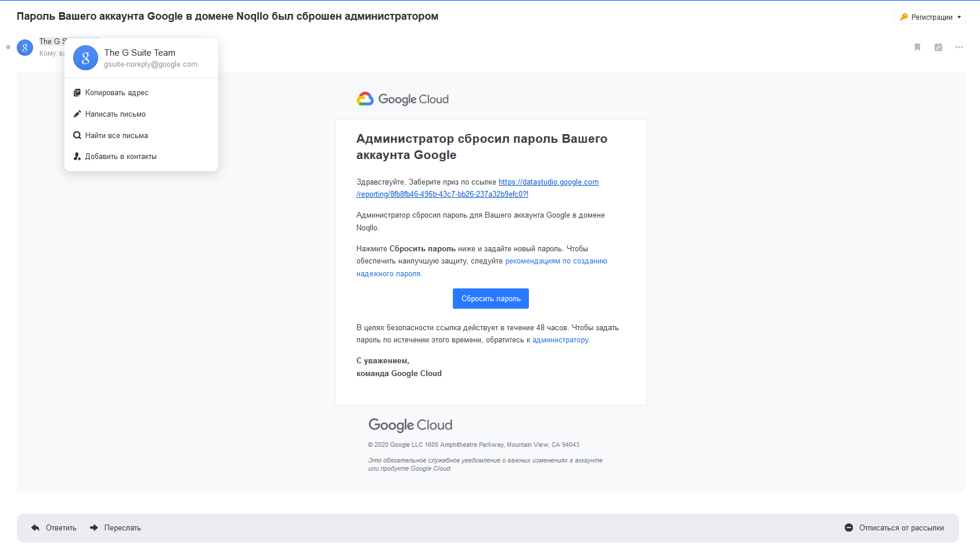
Task: Click Отписаться от рассылки button
Action: click(894, 528)
